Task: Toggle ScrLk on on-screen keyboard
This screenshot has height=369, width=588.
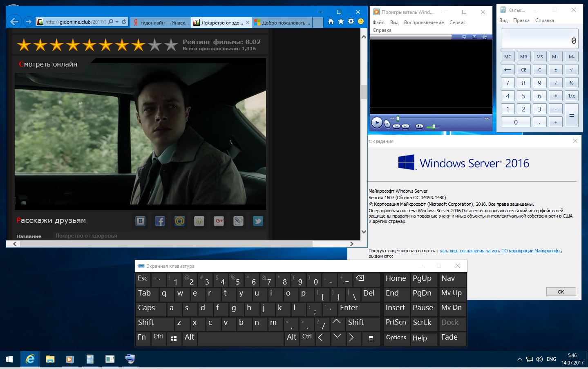Action: click(424, 324)
